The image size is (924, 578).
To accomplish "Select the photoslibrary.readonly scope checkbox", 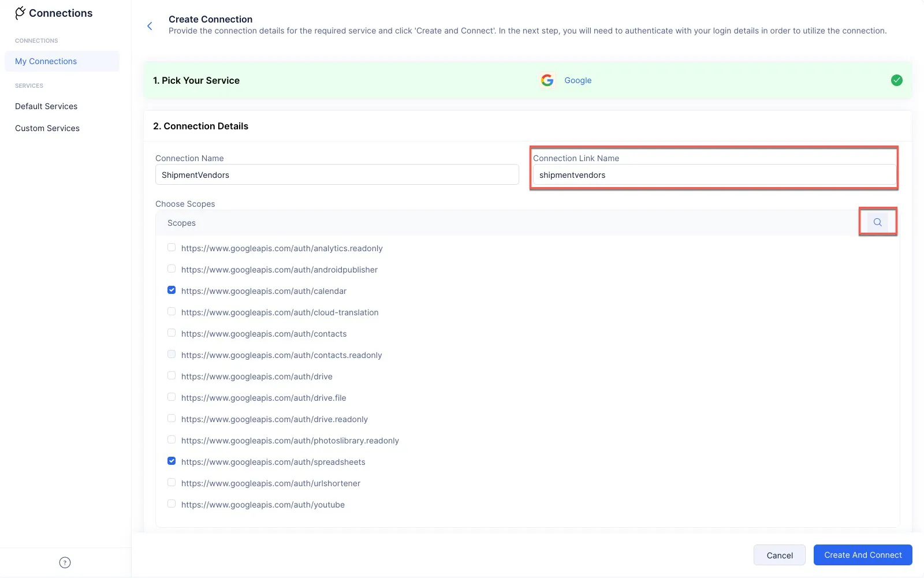I will pos(172,440).
